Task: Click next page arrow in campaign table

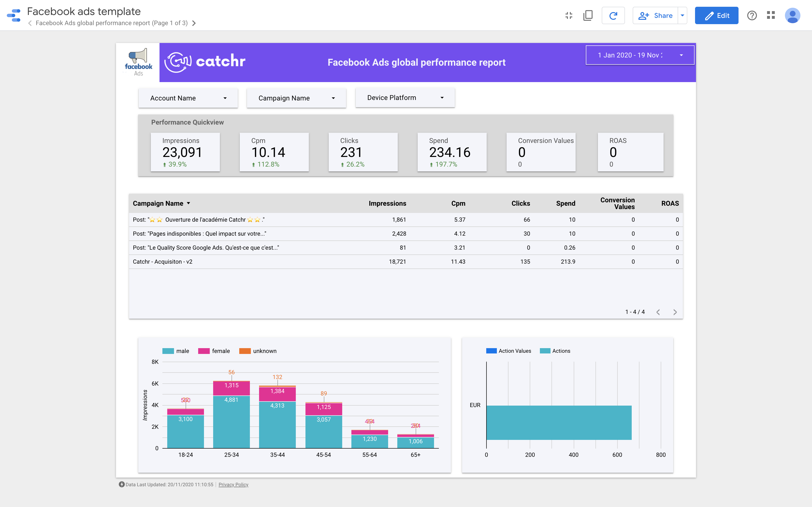Action: click(x=675, y=312)
